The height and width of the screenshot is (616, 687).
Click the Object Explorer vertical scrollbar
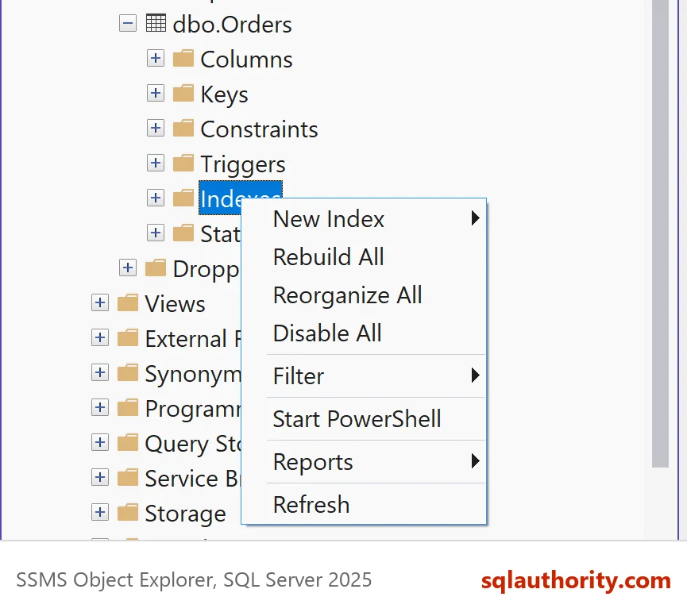(x=660, y=234)
